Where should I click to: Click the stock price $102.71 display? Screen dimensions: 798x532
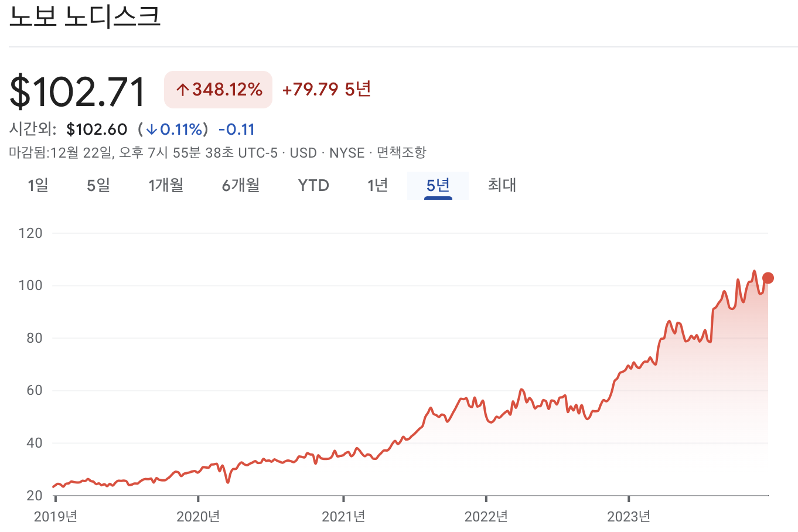[77, 91]
